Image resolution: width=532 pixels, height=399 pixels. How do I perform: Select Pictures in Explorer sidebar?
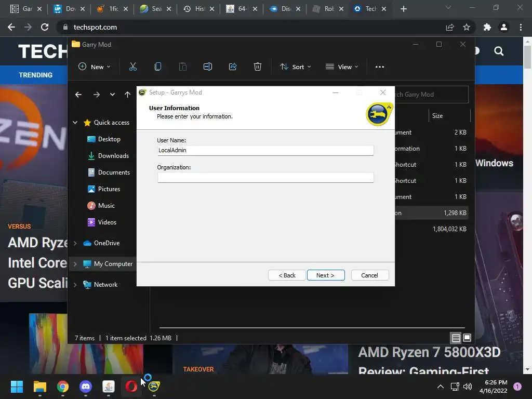pos(103,189)
